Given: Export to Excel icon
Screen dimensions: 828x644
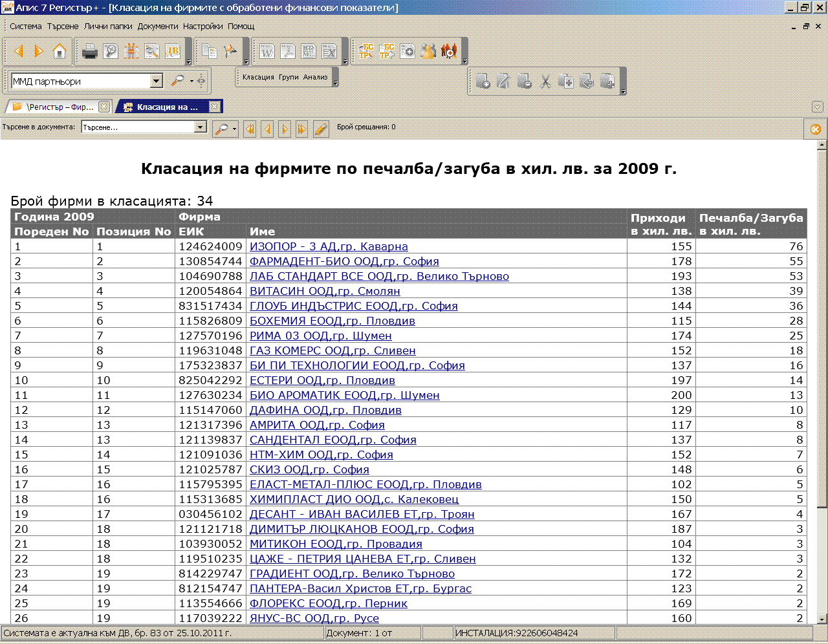Looking at the screenshot, I should tap(329, 51).
